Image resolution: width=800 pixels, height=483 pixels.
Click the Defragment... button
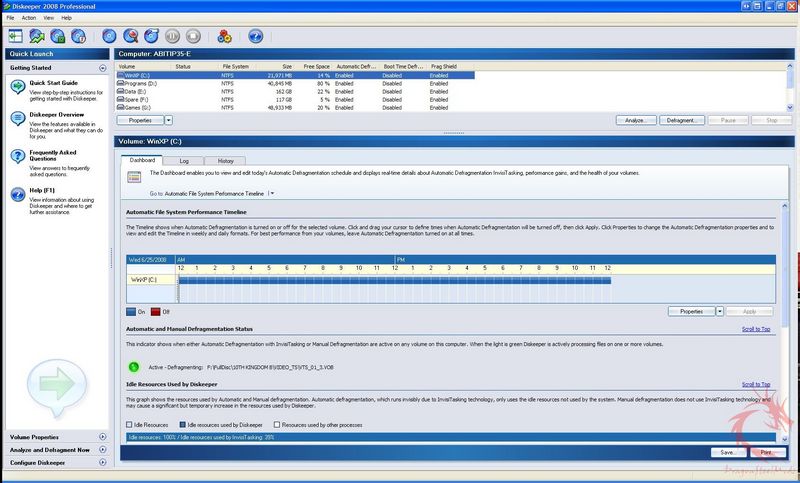[681, 120]
